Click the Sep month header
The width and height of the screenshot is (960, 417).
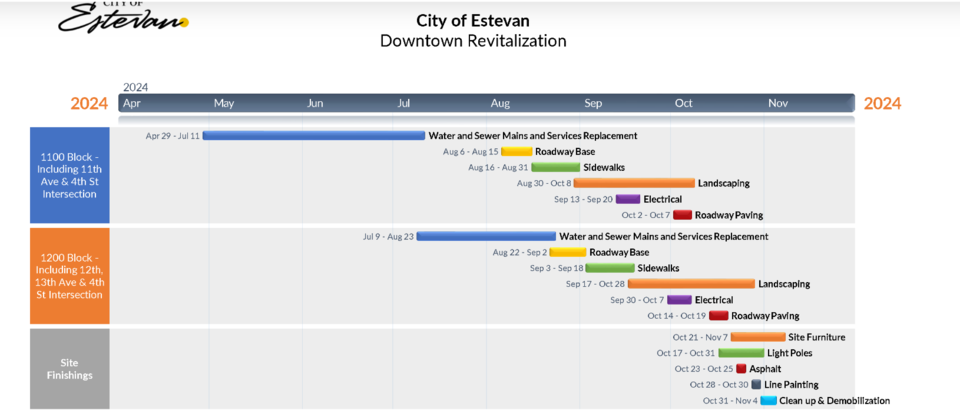click(593, 103)
